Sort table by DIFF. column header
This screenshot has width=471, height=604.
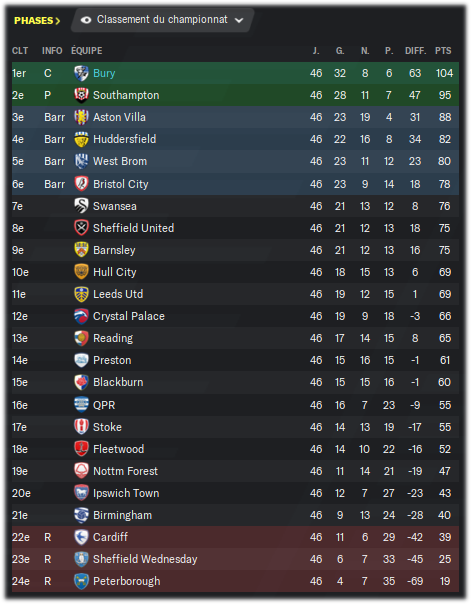(415, 51)
